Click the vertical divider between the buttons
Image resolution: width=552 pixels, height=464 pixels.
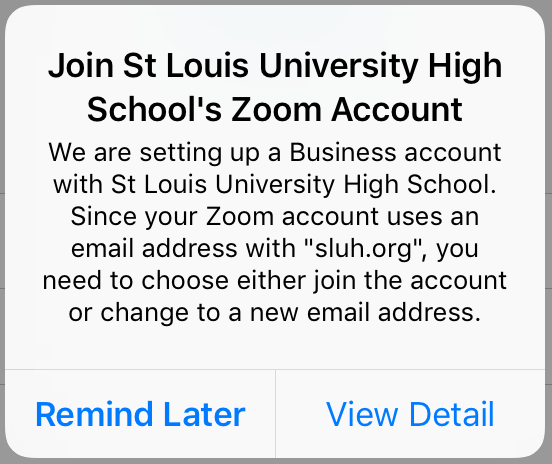[275, 414]
